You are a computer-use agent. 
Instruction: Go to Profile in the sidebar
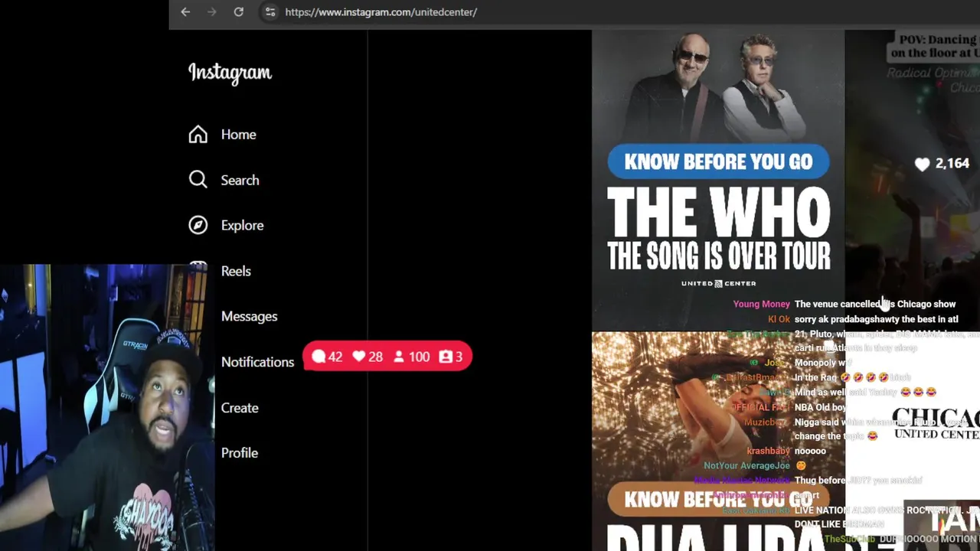tap(239, 453)
